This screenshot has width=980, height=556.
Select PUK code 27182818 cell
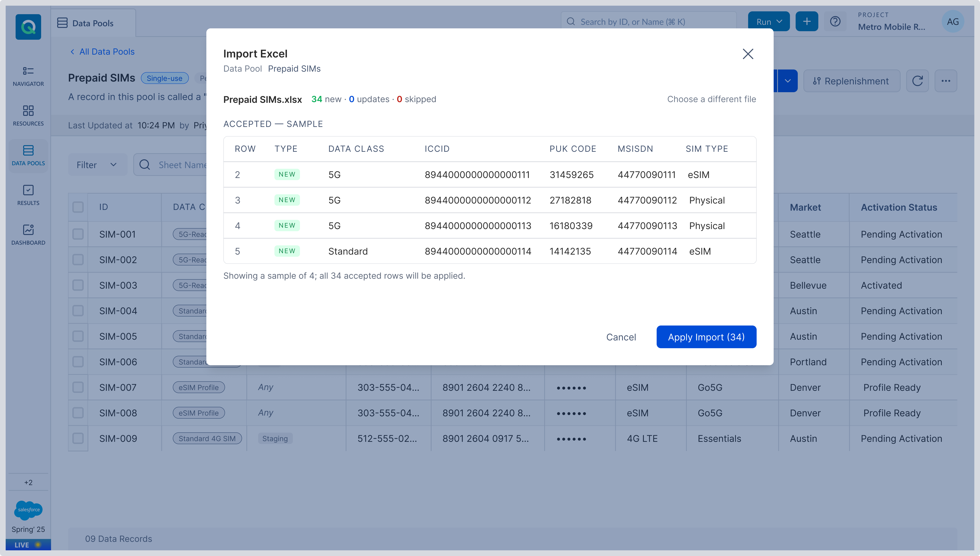(570, 200)
